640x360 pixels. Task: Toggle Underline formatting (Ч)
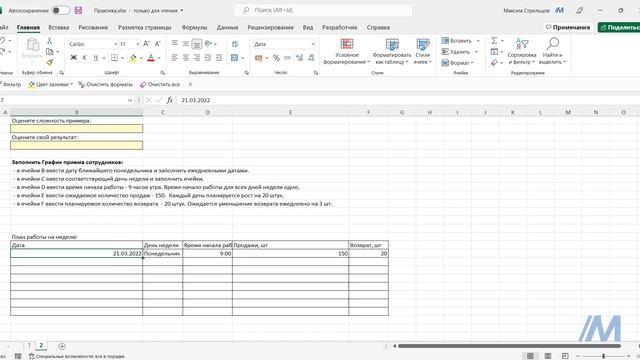click(x=96, y=58)
